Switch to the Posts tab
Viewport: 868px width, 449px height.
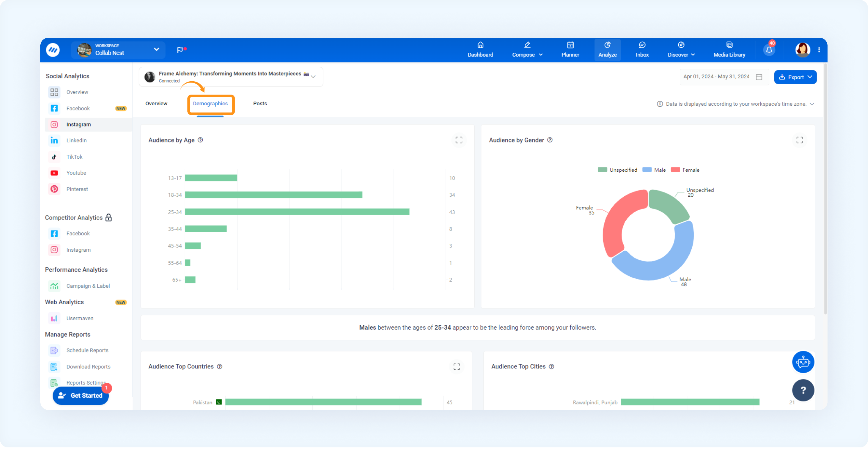pos(260,104)
